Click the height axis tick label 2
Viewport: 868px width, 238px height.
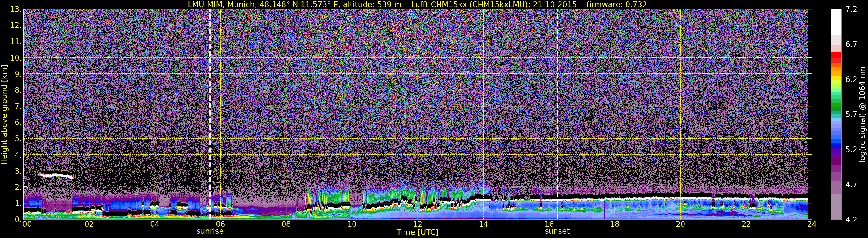pos(18,188)
